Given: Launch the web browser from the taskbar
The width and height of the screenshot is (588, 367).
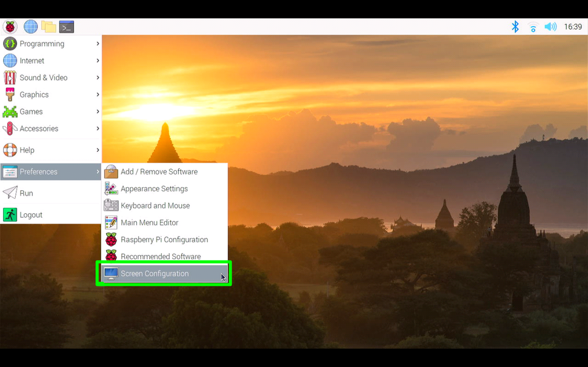Looking at the screenshot, I should 30,26.
